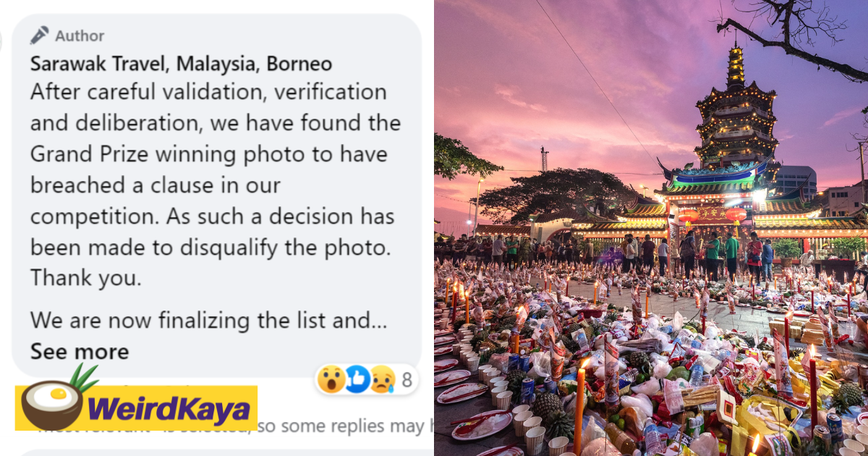The height and width of the screenshot is (456, 868).
Task: Click the temple signboard with Chinese characters
Action: click(712, 214)
